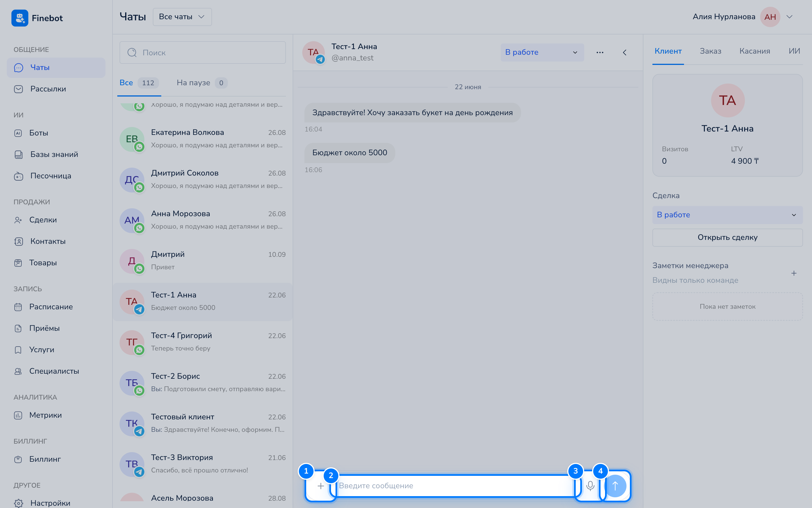Open the Приёмы sidebar link

tap(56, 328)
